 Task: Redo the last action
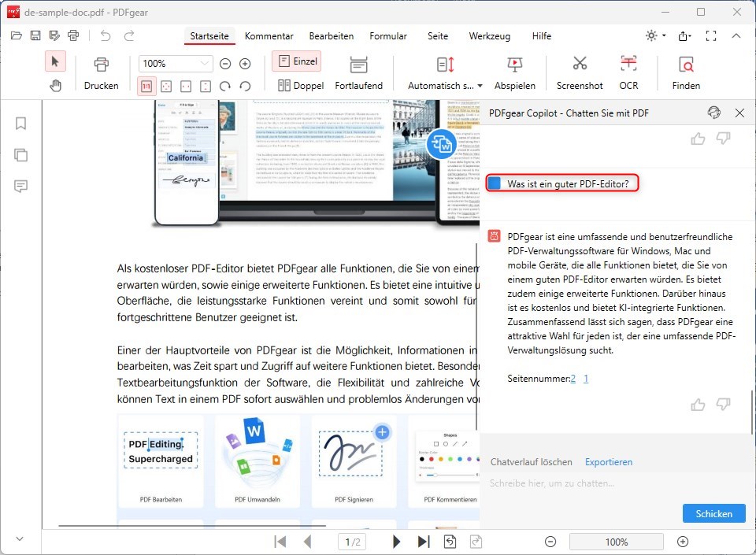128,35
